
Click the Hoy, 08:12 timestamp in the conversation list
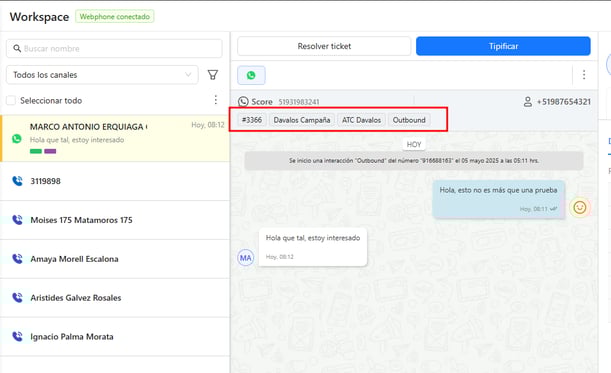(208, 125)
